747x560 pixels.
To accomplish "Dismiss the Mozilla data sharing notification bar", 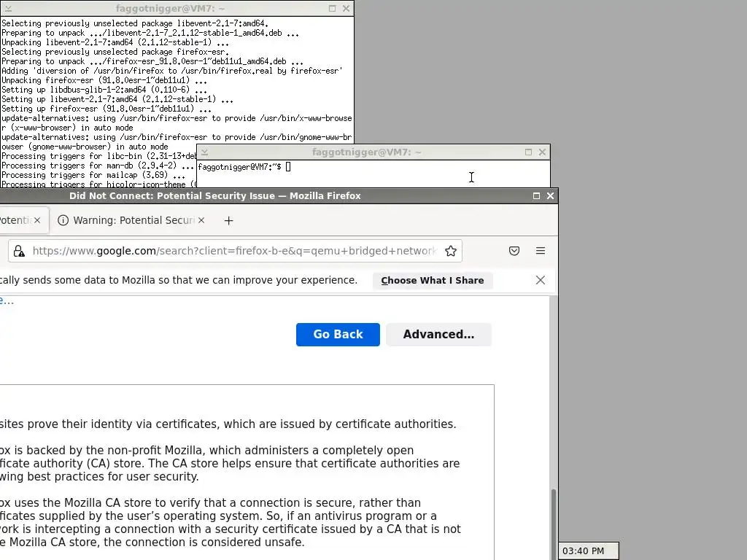I will coord(541,280).
